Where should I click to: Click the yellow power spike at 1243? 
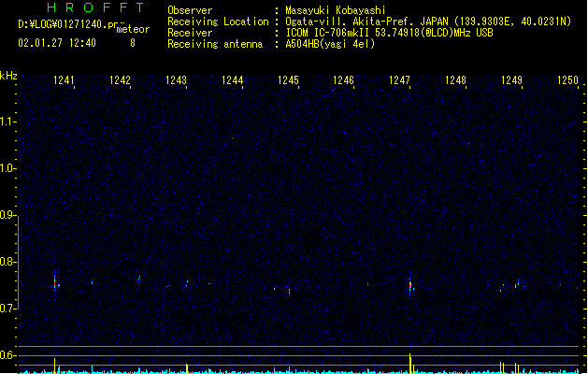(187, 368)
